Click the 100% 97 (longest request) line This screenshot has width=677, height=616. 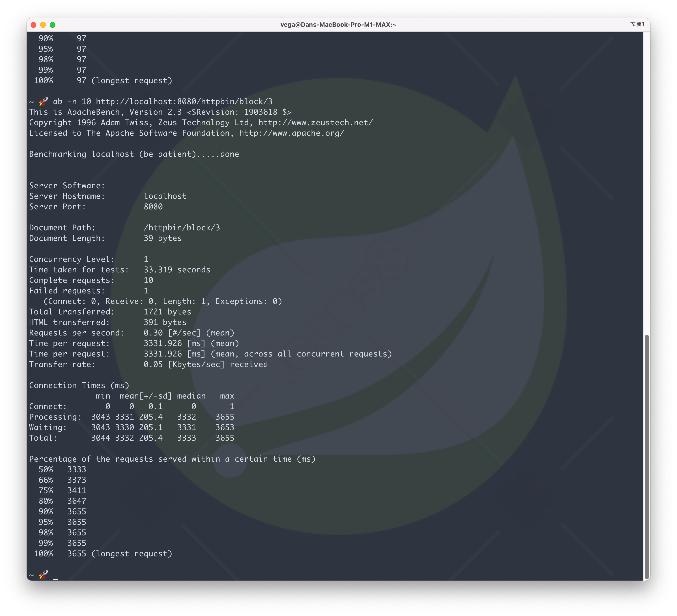click(x=103, y=81)
